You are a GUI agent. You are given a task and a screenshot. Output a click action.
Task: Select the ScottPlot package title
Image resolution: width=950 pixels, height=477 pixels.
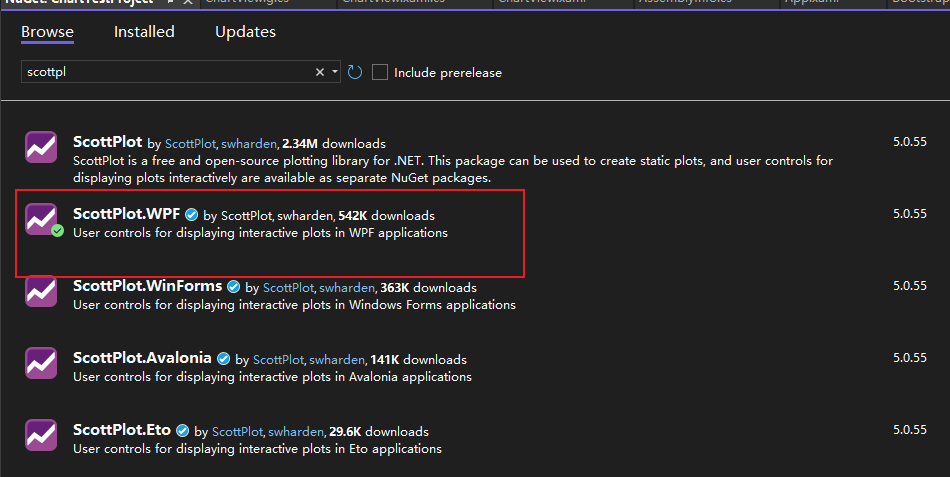click(108, 142)
